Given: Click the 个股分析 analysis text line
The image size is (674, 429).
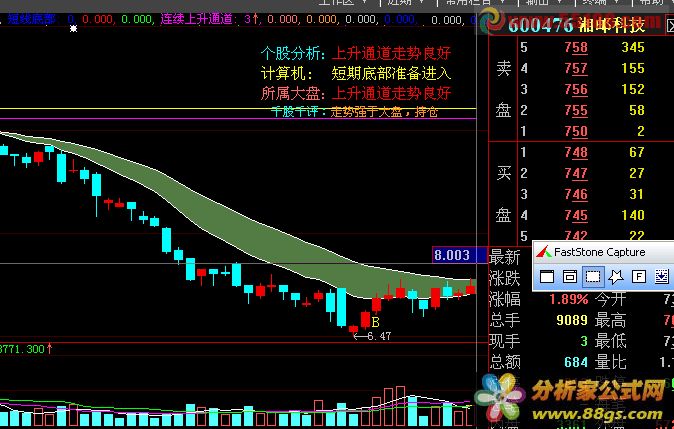Looking at the screenshot, I should [x=356, y=53].
